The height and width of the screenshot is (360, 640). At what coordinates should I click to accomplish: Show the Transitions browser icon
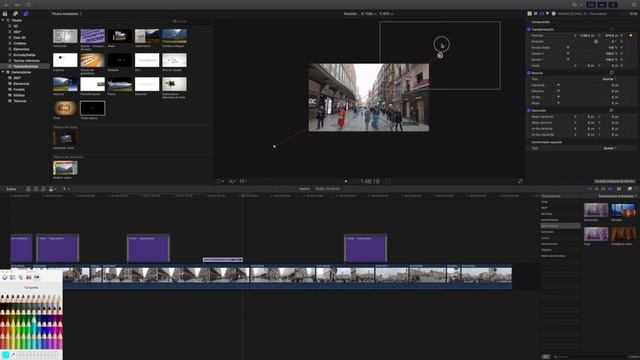(x=637, y=189)
